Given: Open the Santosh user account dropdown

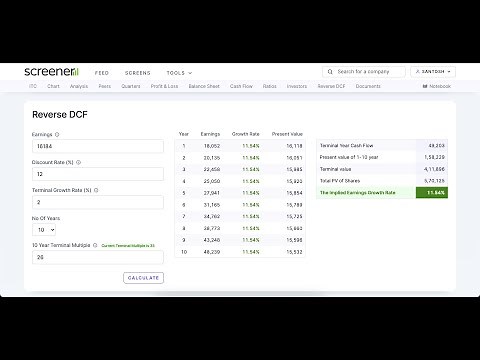Looking at the screenshot, I should 433,72.
